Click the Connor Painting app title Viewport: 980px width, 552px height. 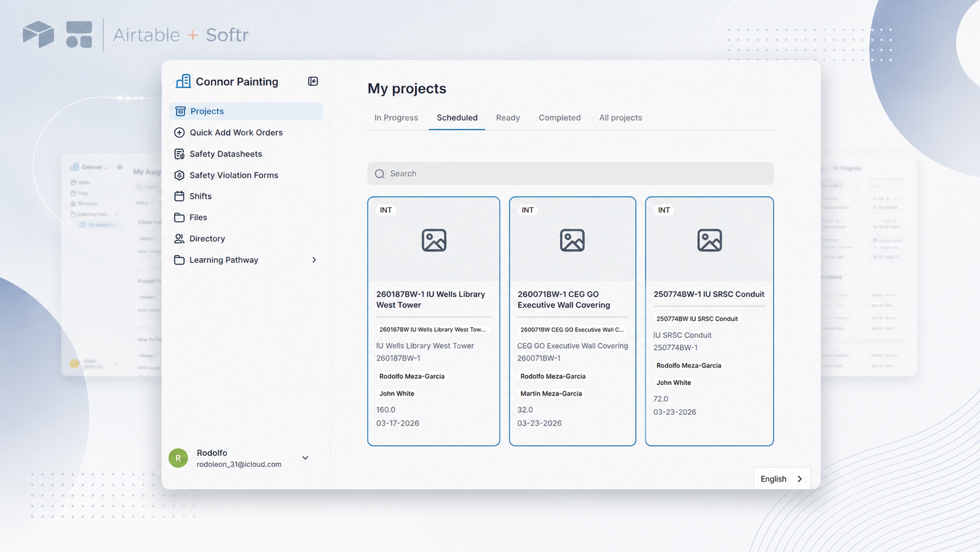tap(237, 82)
